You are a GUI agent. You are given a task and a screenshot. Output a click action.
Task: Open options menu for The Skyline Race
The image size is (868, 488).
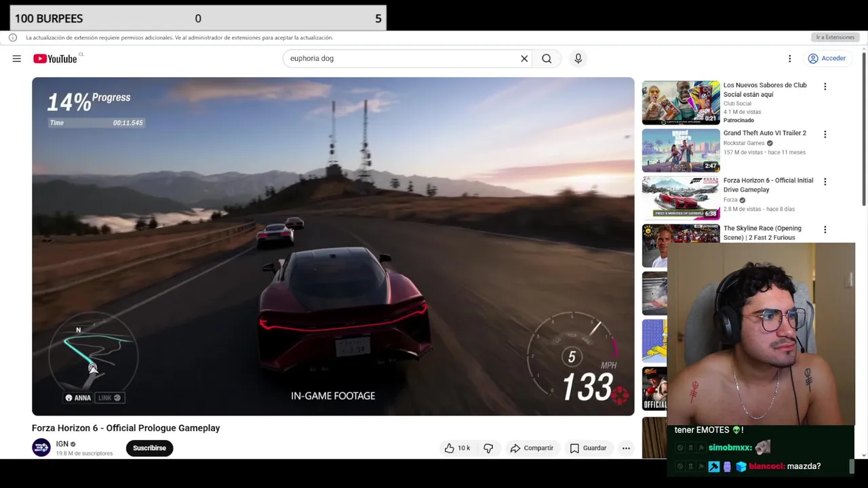click(x=825, y=230)
